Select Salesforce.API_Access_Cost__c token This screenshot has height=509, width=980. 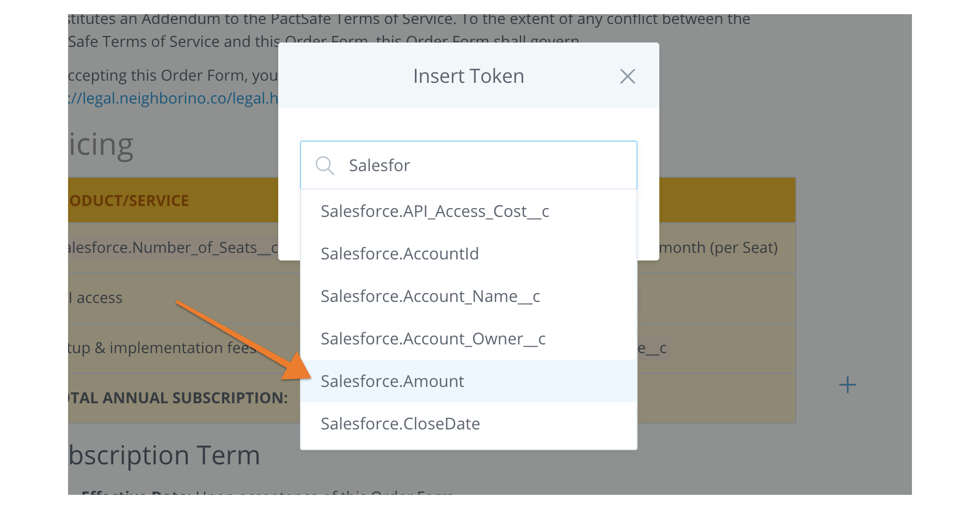coord(434,211)
